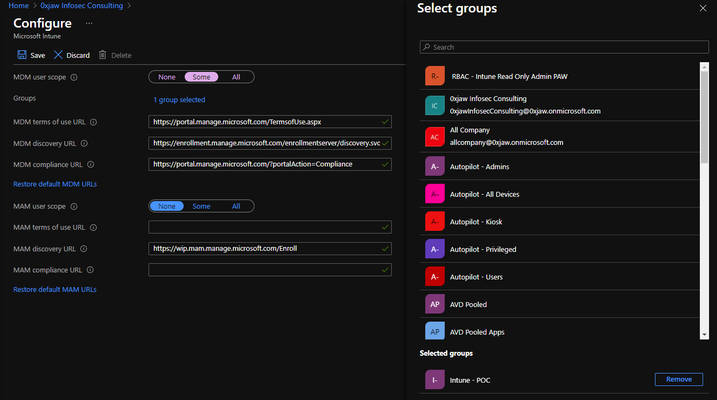Select group 'Autopilot - Privileged'
The width and height of the screenshot is (717, 400).
[x=560, y=249]
